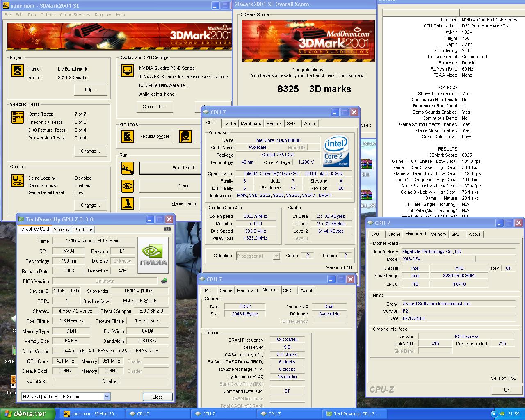Click the 8325 3D marks score text
The image size is (525, 420).
314,89
